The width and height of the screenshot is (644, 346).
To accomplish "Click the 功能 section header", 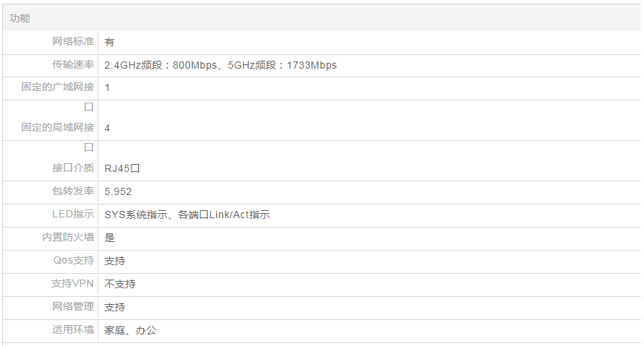I will [20, 18].
